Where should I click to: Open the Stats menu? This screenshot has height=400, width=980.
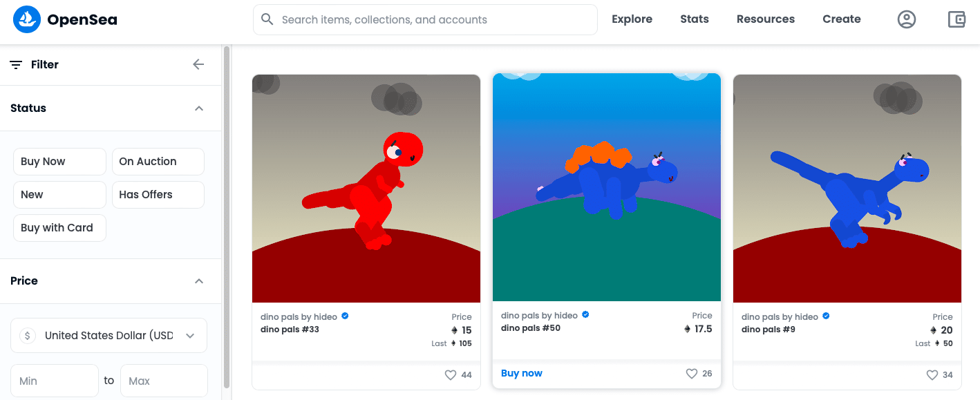[x=695, y=19]
